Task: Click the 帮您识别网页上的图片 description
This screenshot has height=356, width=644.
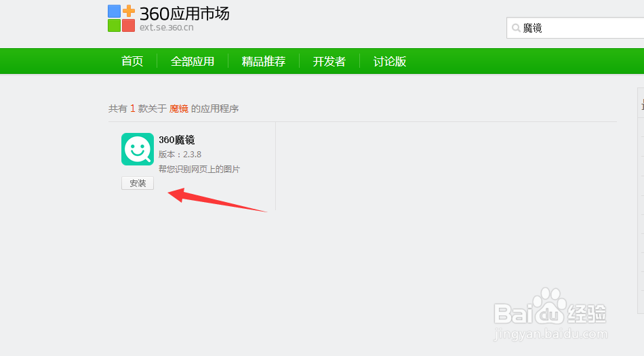Action: pyautogui.click(x=199, y=169)
